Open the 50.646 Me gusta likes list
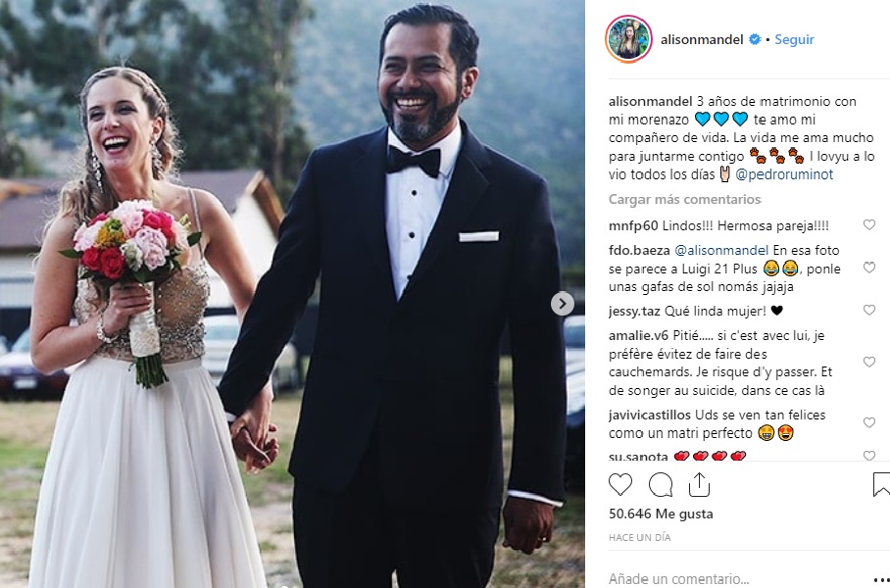 click(x=661, y=514)
